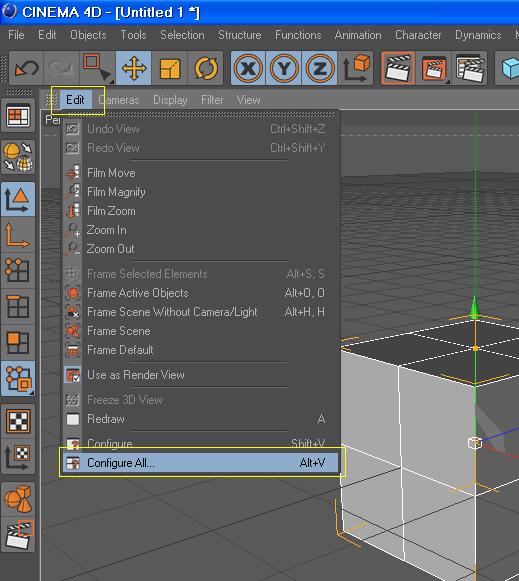The image size is (519, 581).
Task: Select the highlighted mode icon below Polygons in sidebar
Action: click(18, 378)
